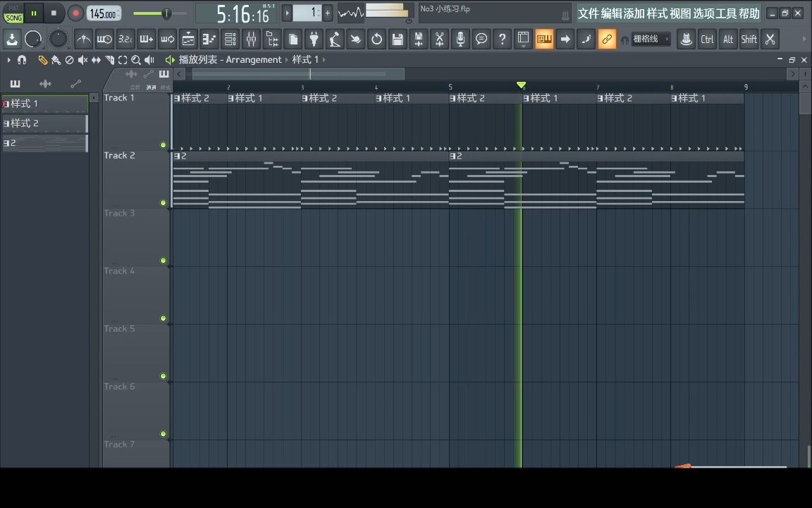Select the Paint tool in the playlist toolbar
812x508 pixels.
pos(56,59)
